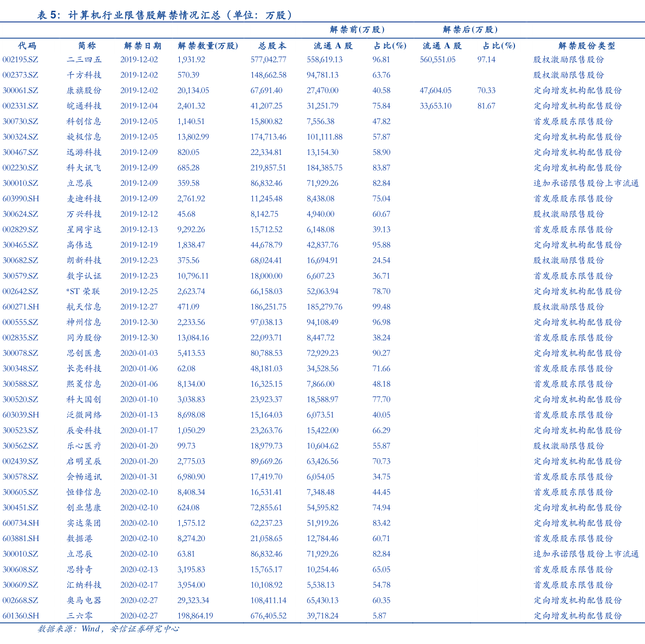The image size is (645, 644).
Task: Click the company name '乐心医疗'
Action: [84, 446]
